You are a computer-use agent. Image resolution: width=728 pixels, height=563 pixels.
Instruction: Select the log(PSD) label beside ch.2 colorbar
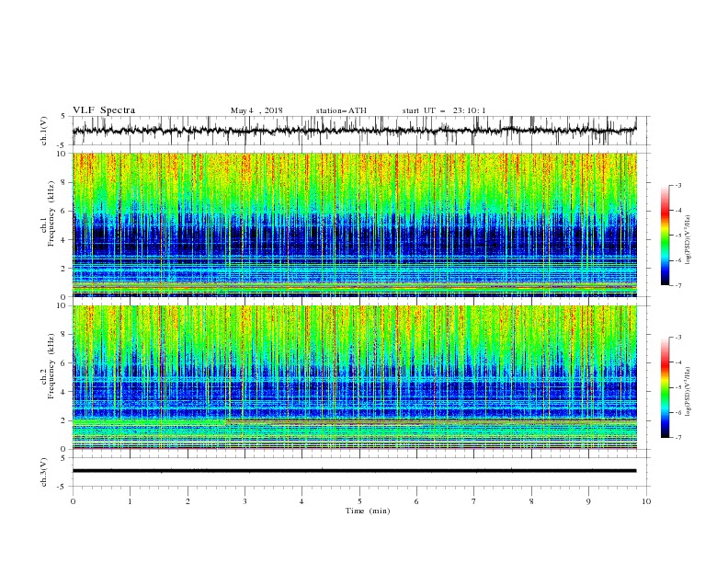coord(688,392)
